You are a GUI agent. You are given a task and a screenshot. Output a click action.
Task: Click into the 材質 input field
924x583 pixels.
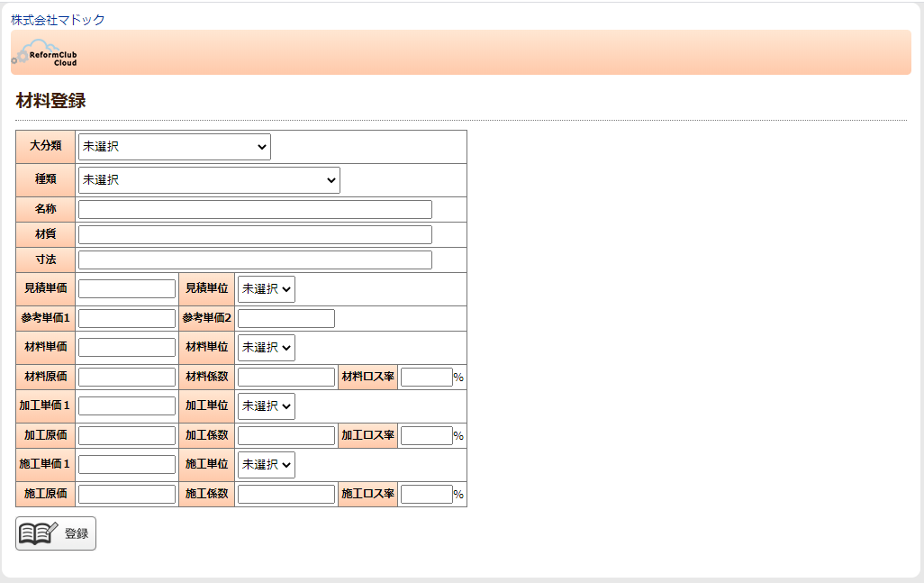point(255,235)
